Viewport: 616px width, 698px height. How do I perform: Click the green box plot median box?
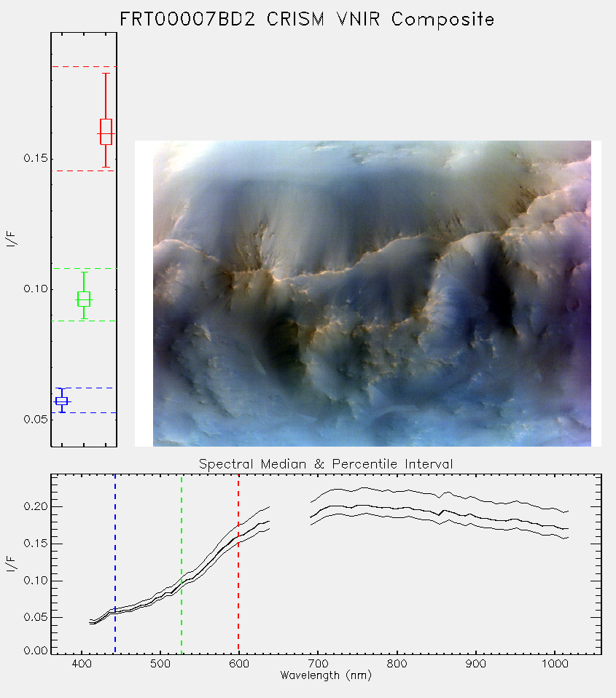click(x=84, y=299)
